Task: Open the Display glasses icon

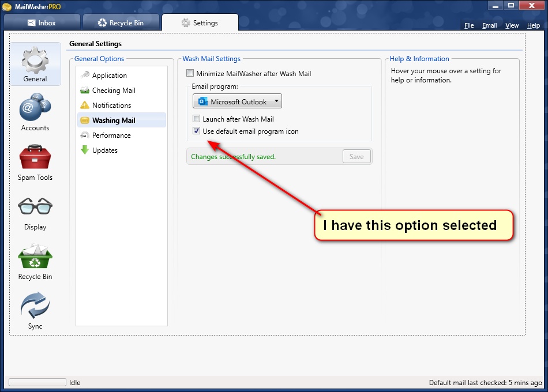Action: coord(35,206)
